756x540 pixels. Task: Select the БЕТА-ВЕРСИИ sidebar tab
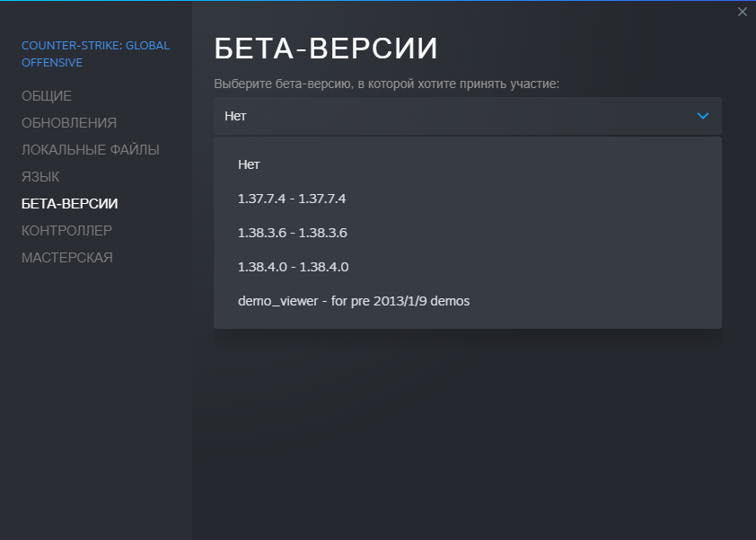(x=69, y=204)
